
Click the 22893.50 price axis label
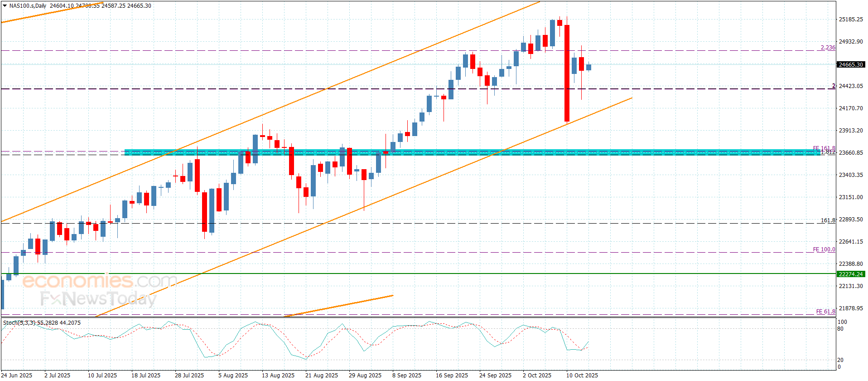click(x=851, y=220)
